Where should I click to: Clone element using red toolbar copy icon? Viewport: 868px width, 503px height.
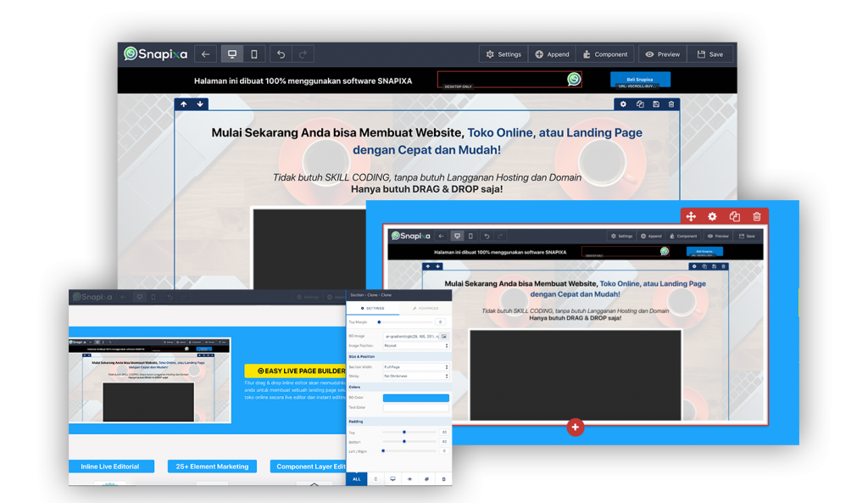coord(735,217)
